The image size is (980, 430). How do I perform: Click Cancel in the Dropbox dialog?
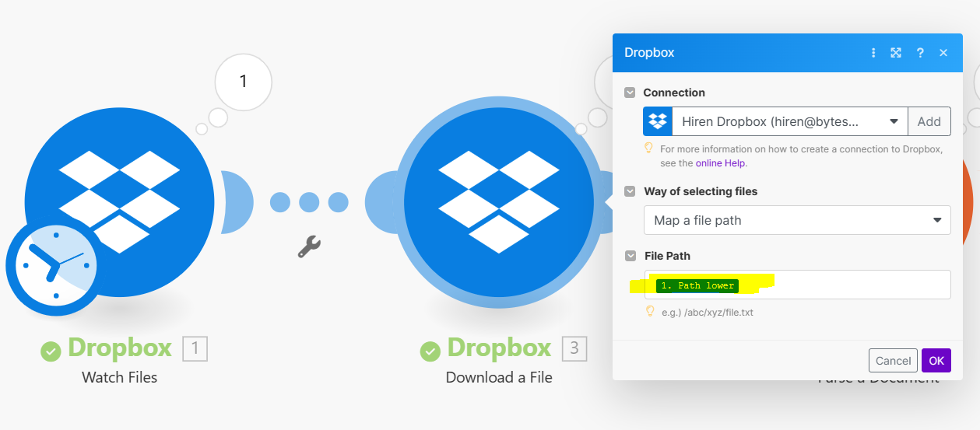pyautogui.click(x=893, y=361)
